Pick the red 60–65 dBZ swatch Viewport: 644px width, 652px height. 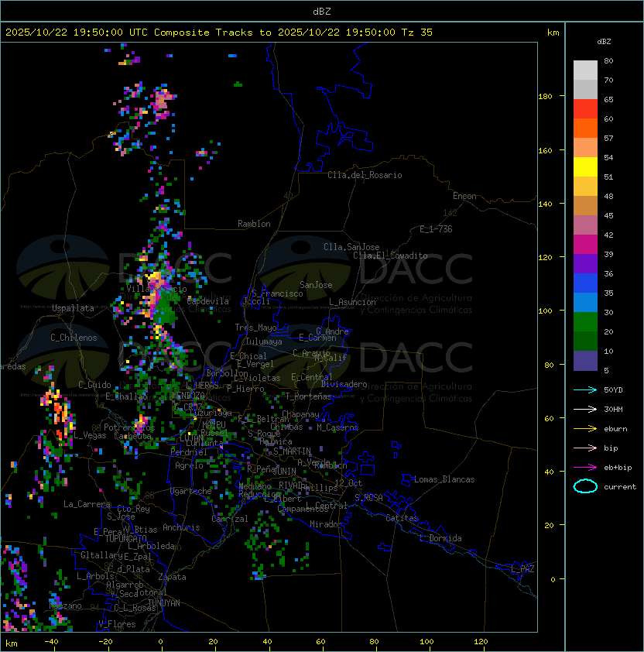[x=585, y=109]
